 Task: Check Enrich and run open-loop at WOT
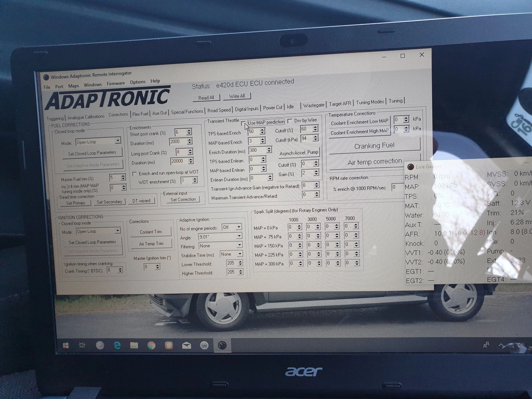[x=134, y=174]
